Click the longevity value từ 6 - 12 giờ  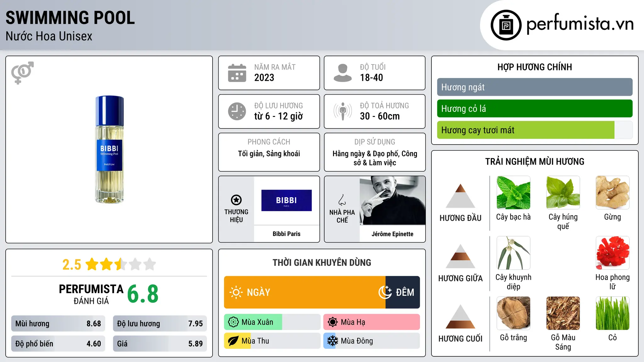pyautogui.click(x=279, y=116)
